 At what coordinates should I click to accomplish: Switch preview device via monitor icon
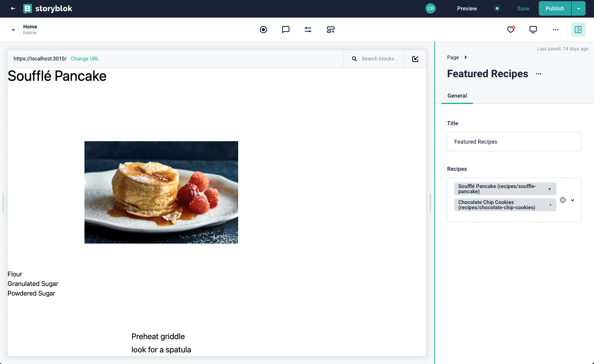pyautogui.click(x=533, y=30)
